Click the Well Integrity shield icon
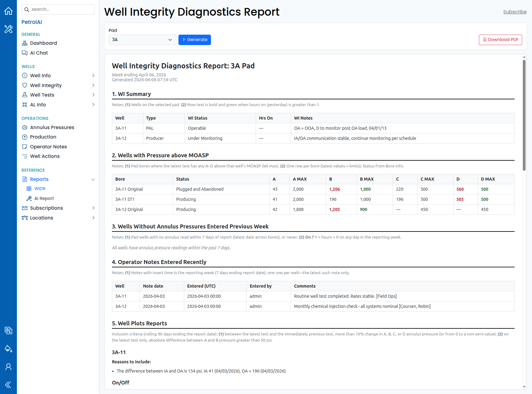Screen dimensions: 532x394 click(x=25, y=85)
